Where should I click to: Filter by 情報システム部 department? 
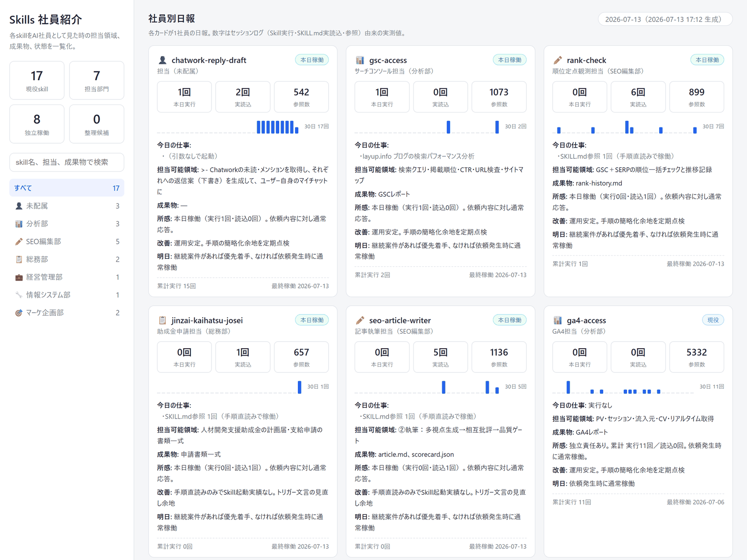[67, 295]
